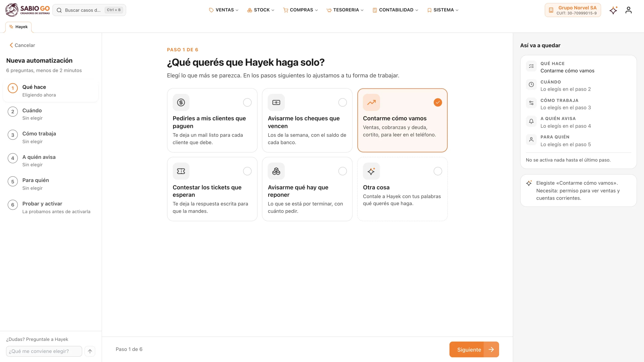Screen dimensions: 644x362
Task: Focus the ¿Qué me conviene elegir? input
Action: tap(44, 351)
